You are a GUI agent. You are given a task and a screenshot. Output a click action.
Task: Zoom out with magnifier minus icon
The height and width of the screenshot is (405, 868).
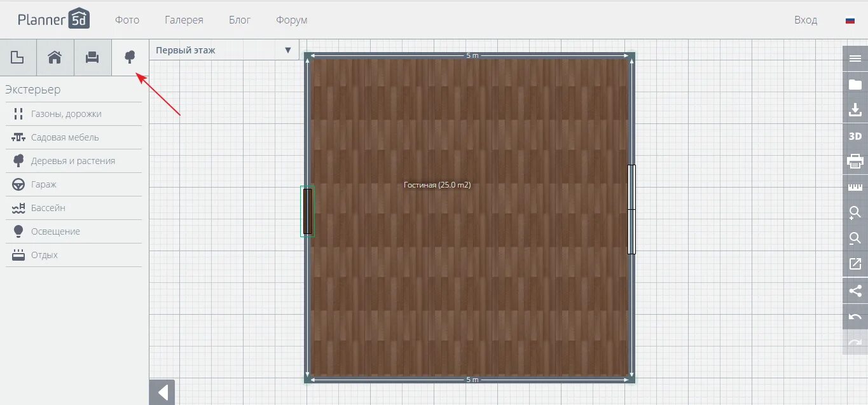[855, 238]
